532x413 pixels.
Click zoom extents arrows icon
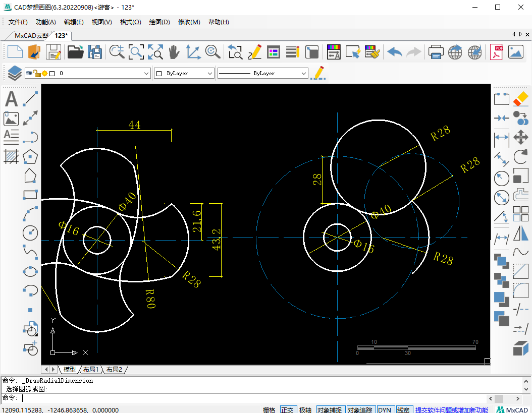click(155, 52)
